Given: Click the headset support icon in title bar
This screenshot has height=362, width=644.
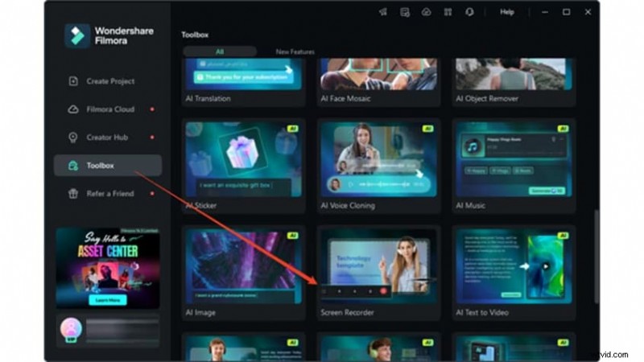Looking at the screenshot, I should (x=469, y=12).
